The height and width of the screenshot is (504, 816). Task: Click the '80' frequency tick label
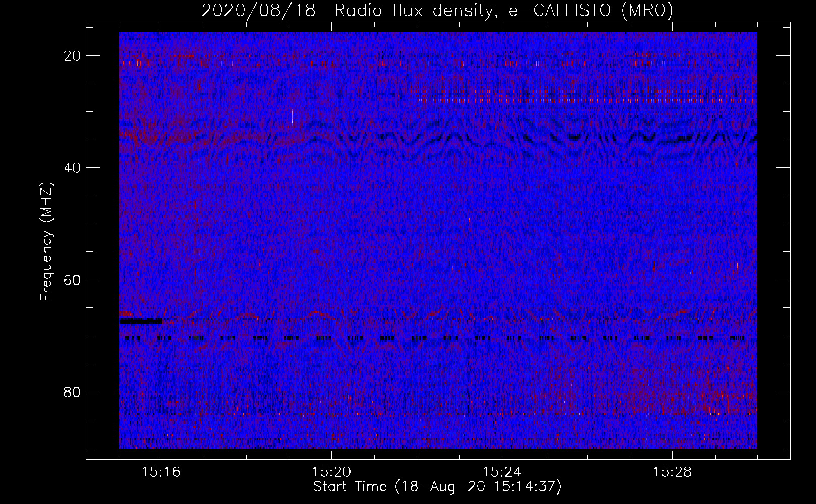tap(73, 392)
